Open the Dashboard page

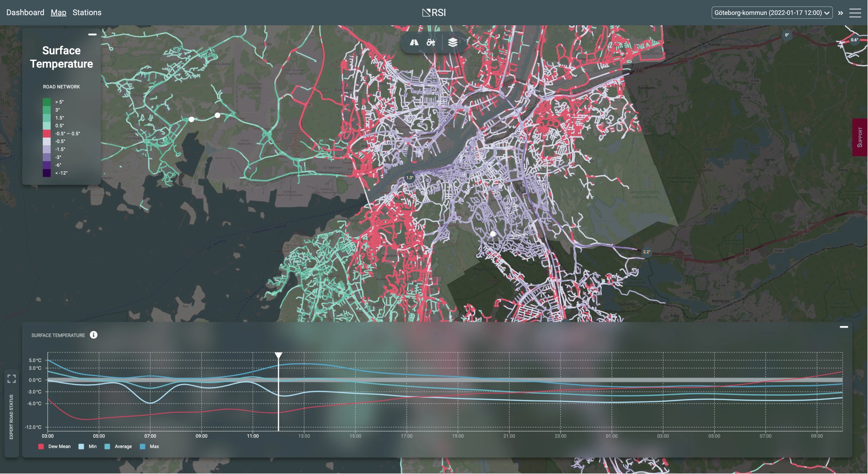pyautogui.click(x=25, y=13)
